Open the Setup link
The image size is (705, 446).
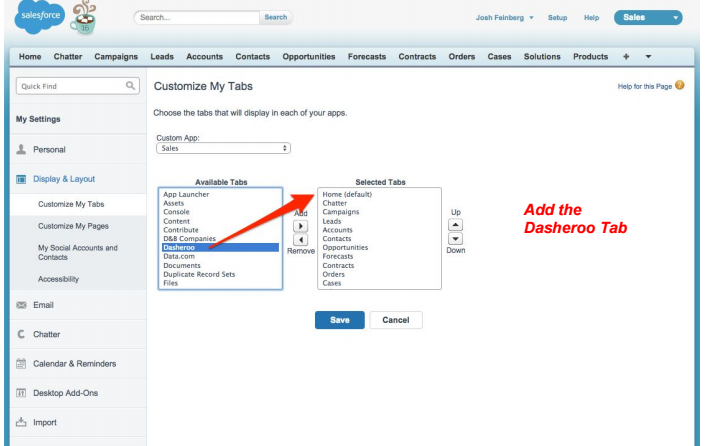pyautogui.click(x=558, y=18)
